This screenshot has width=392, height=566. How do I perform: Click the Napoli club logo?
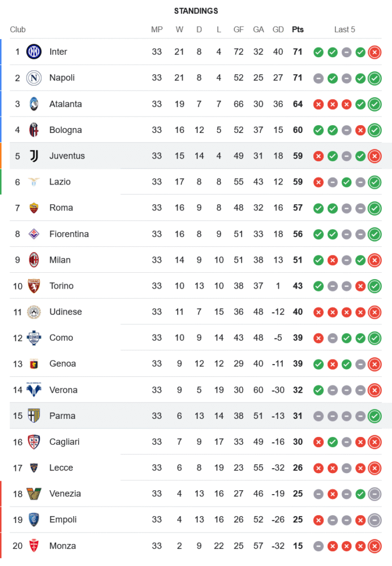pyautogui.click(x=34, y=78)
